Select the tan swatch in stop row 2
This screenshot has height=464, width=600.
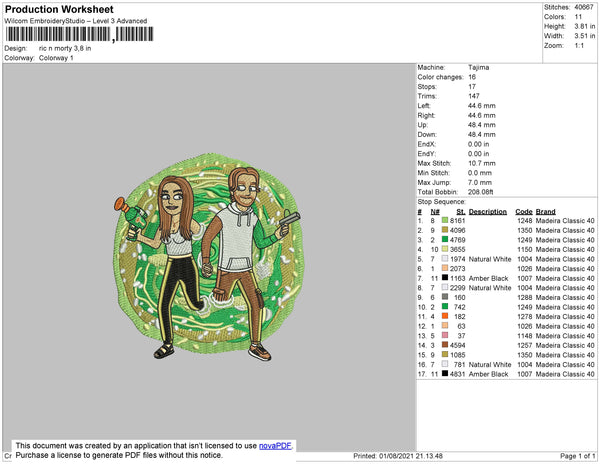pos(445,230)
